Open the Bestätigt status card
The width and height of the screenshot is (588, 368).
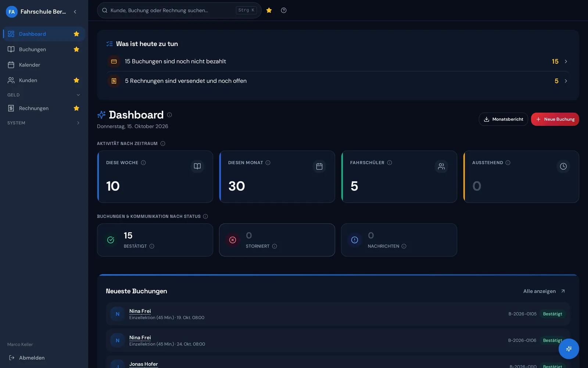[155, 240]
